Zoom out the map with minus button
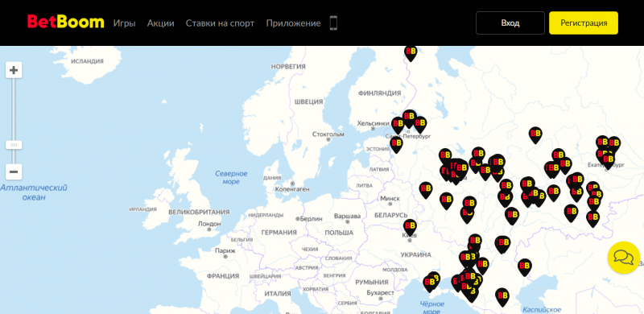 pos(14,171)
